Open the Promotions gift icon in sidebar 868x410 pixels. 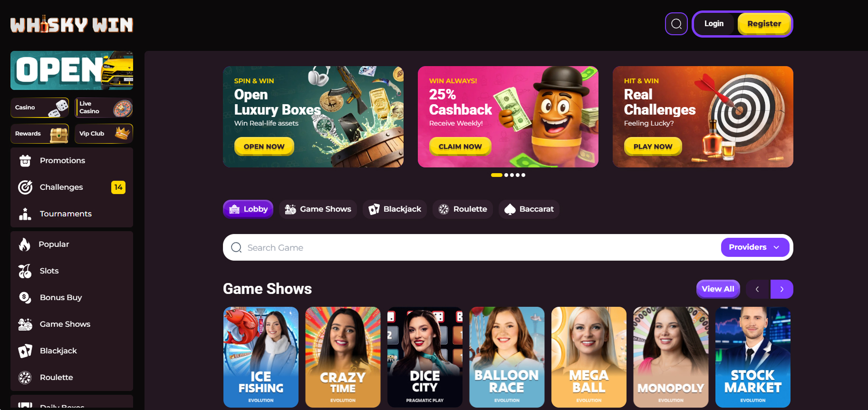(25, 161)
